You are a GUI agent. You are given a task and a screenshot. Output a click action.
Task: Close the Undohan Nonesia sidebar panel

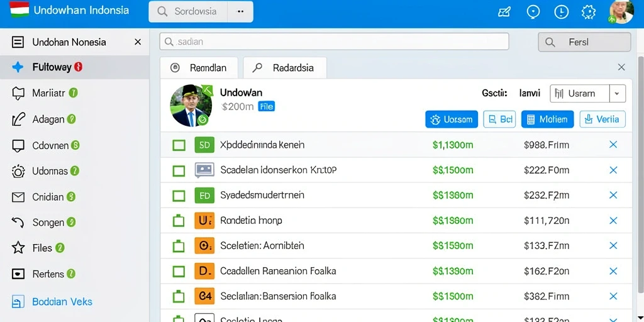138,42
